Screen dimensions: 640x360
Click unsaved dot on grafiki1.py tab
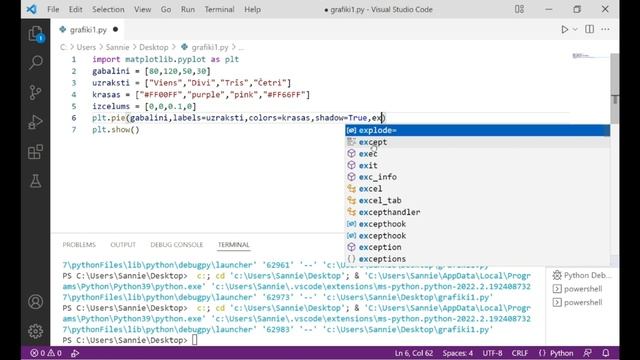116,29
